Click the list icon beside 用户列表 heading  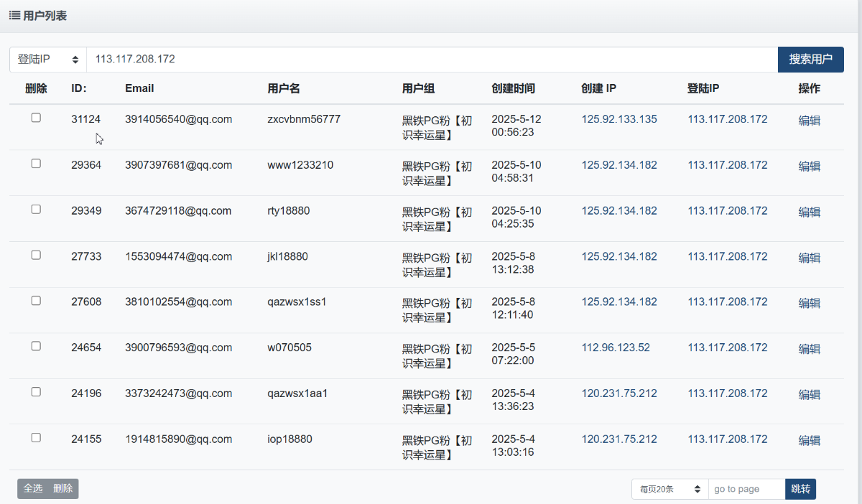click(14, 15)
